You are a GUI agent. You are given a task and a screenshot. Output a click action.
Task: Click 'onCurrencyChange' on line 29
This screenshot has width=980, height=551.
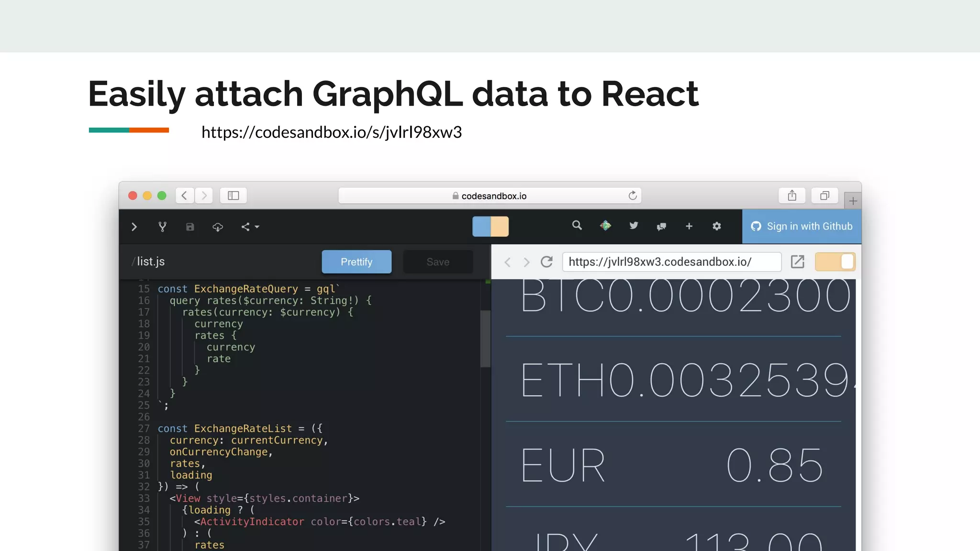click(x=219, y=452)
